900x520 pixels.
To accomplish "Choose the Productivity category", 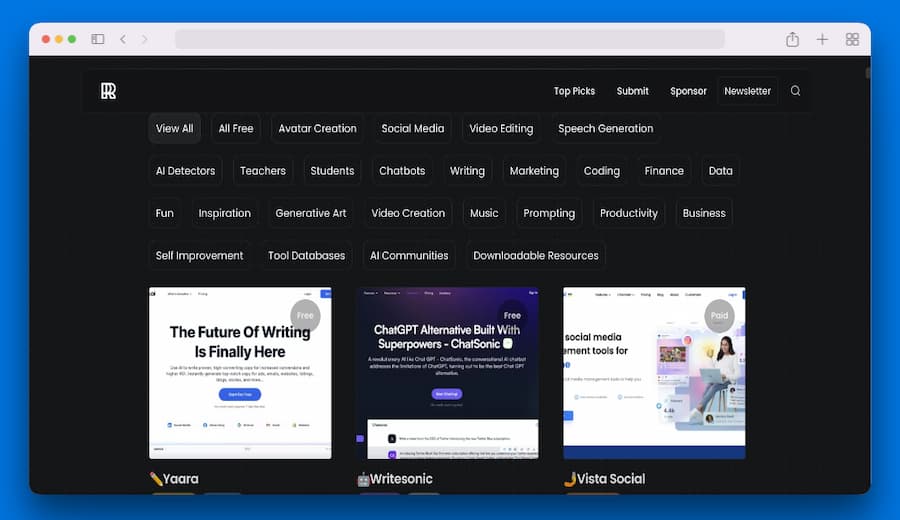I will (629, 214).
